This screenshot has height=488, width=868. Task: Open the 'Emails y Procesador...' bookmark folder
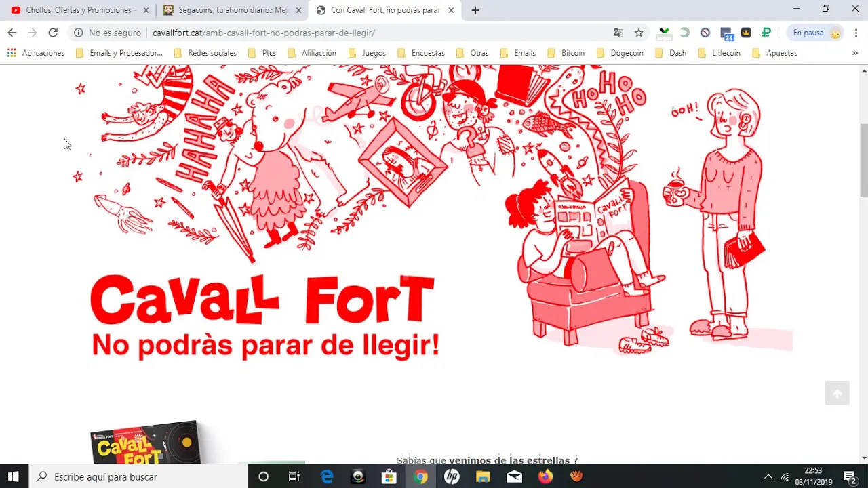(119, 53)
